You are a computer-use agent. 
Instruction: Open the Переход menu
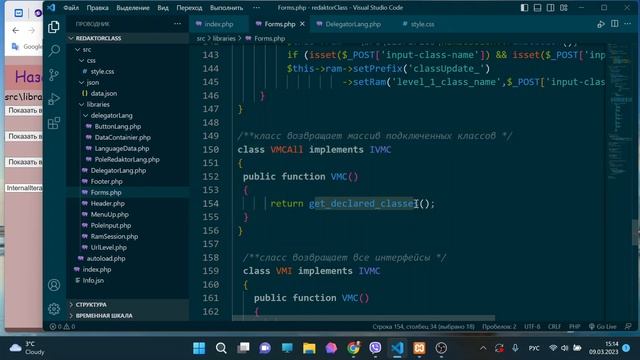pos(189,8)
